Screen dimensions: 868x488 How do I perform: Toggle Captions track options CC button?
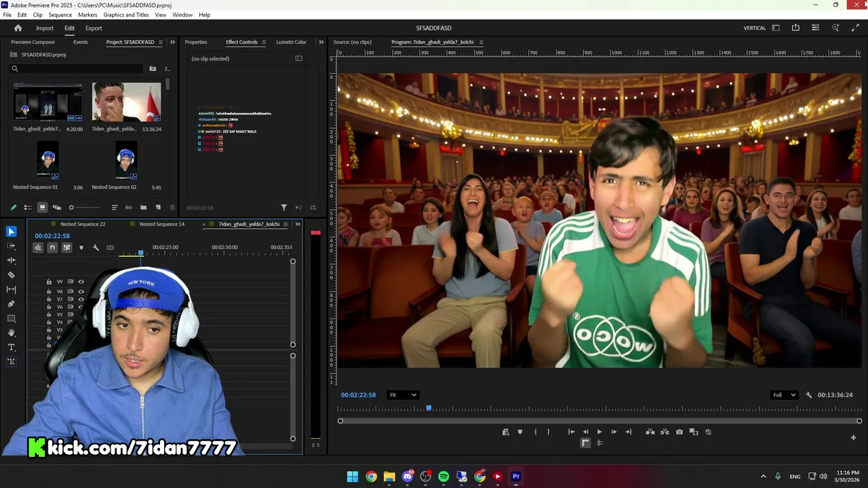coord(111,247)
